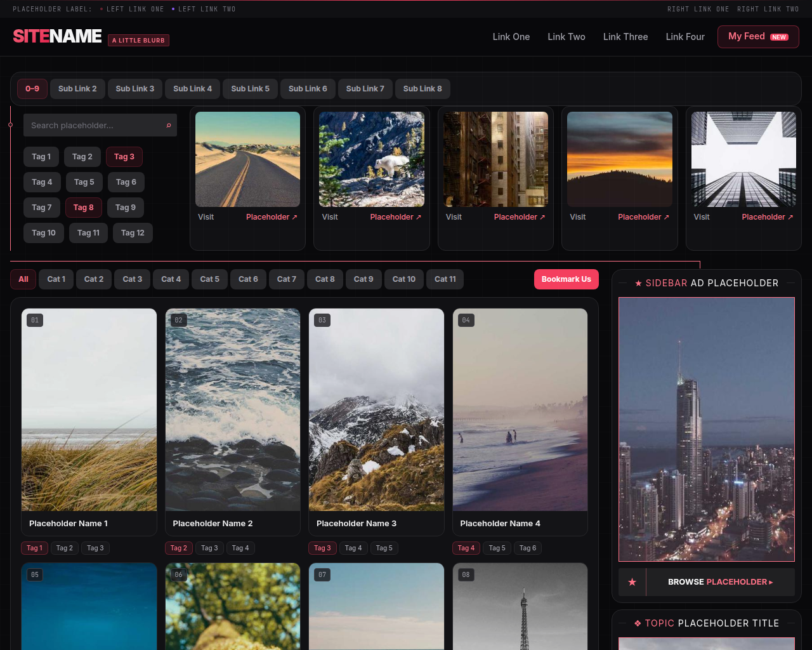Click Browse Placeholder button in sidebar

tap(721, 582)
